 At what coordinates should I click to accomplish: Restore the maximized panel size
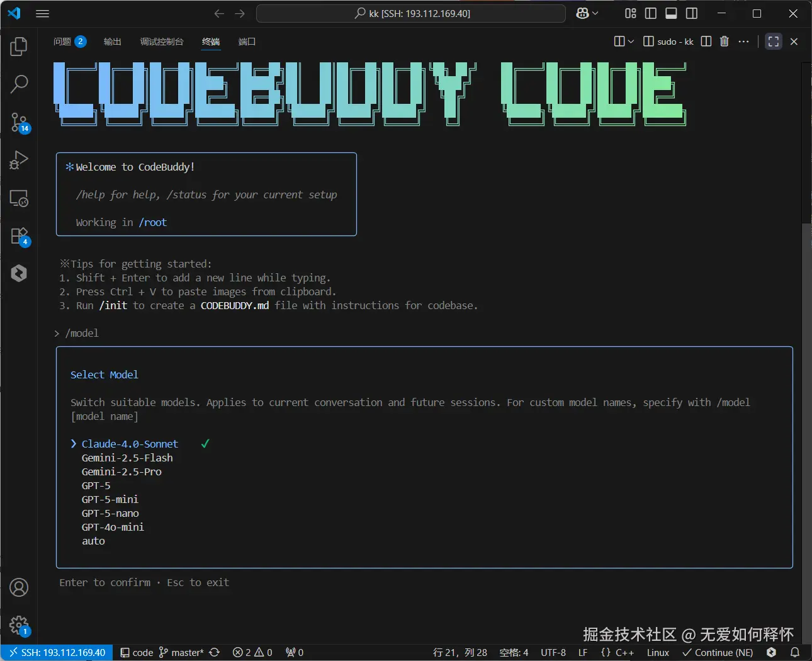click(774, 42)
